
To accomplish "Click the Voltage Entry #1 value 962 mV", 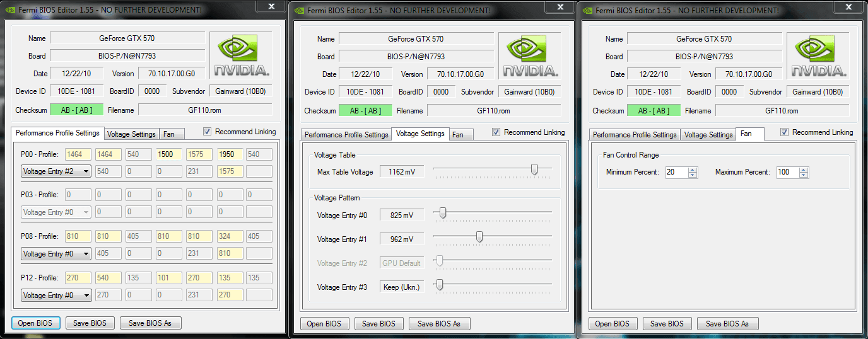I will tap(402, 239).
